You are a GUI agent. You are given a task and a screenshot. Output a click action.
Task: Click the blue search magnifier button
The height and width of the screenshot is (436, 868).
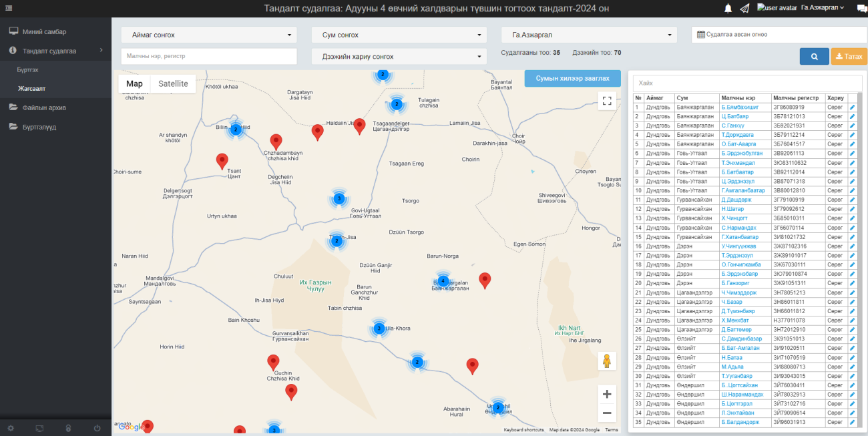(x=814, y=57)
